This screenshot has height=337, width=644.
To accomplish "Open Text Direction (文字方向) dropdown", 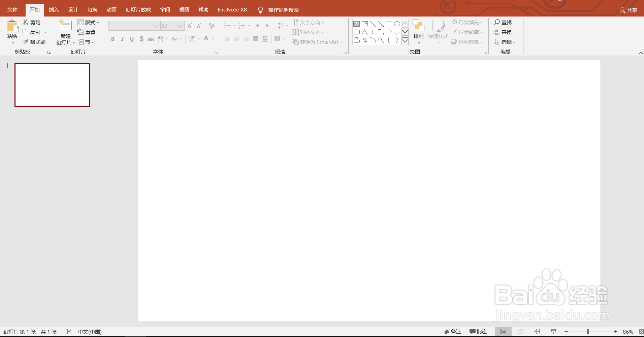I will (x=308, y=22).
